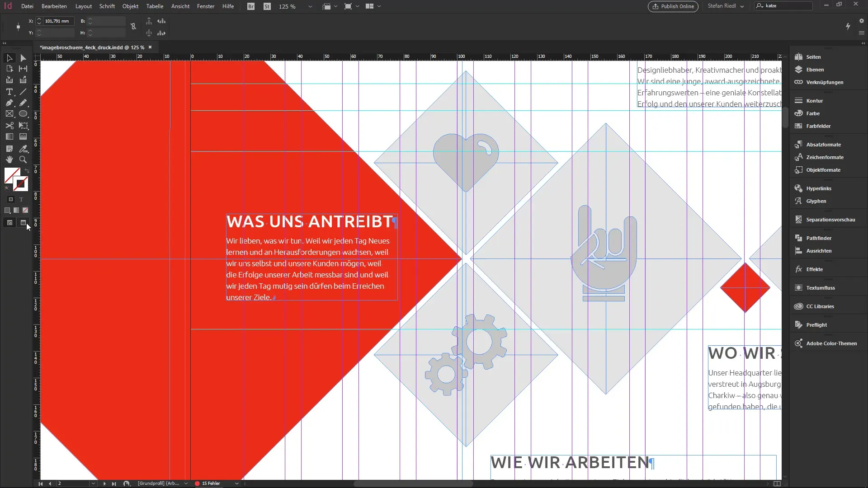The height and width of the screenshot is (488, 868).
Task: Open the 15 Fehler preflight menu
Action: coord(236,483)
